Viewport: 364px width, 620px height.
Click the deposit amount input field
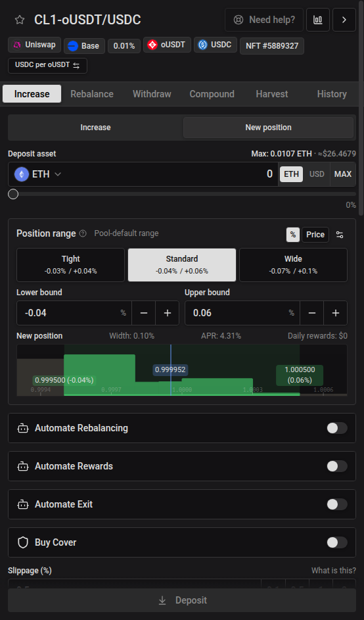[170, 174]
